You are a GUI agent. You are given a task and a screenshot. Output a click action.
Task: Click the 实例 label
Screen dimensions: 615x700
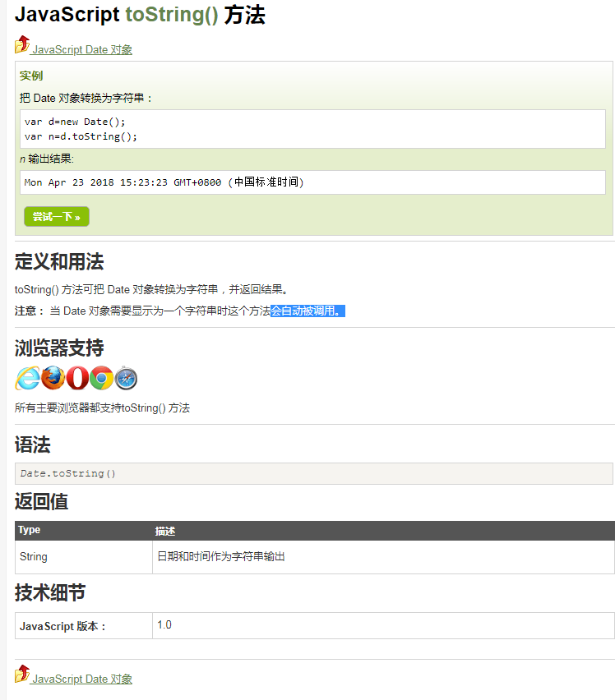pos(30,76)
